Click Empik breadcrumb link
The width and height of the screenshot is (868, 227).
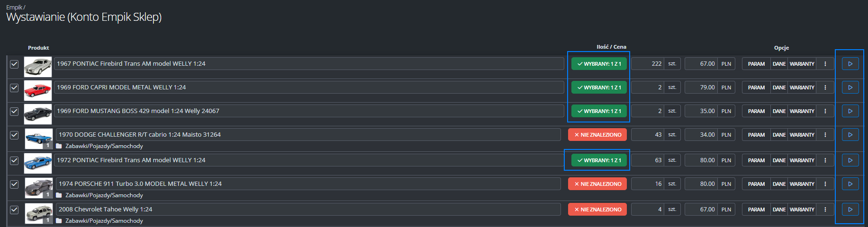(x=14, y=8)
